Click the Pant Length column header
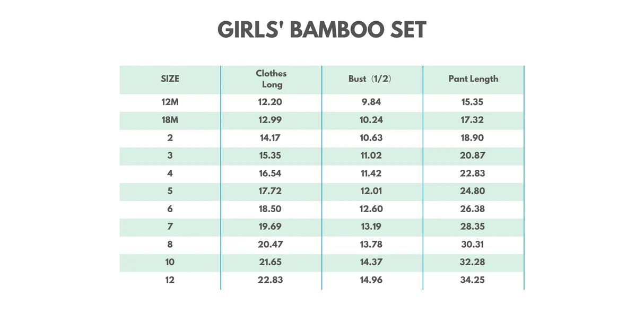The width and height of the screenshot is (644, 322). tap(473, 79)
